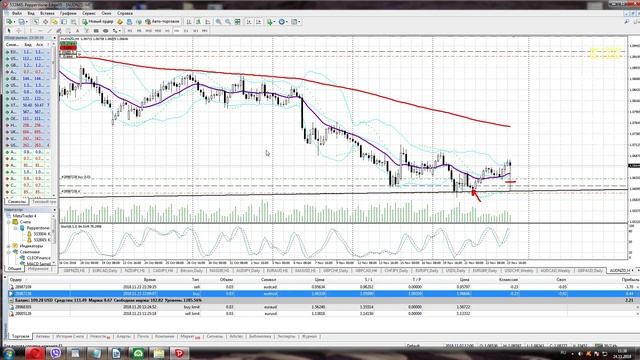Switch timeframe to M1
640x360 pixels.
click(129, 31)
